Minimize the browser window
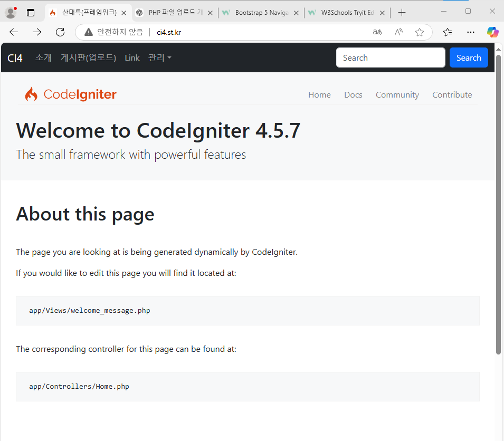Image resolution: width=504 pixels, height=441 pixels. point(444,11)
